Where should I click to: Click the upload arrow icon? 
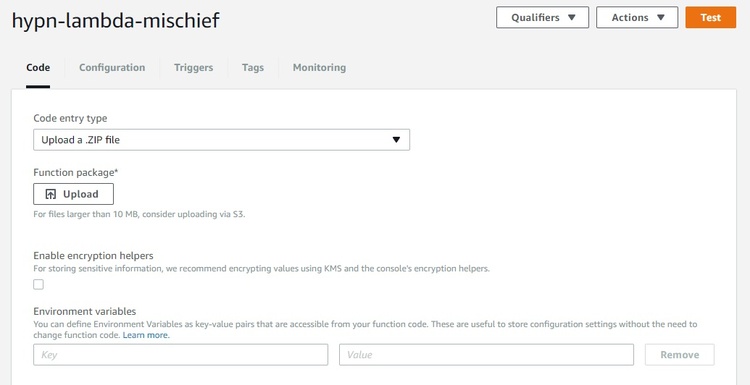point(51,194)
